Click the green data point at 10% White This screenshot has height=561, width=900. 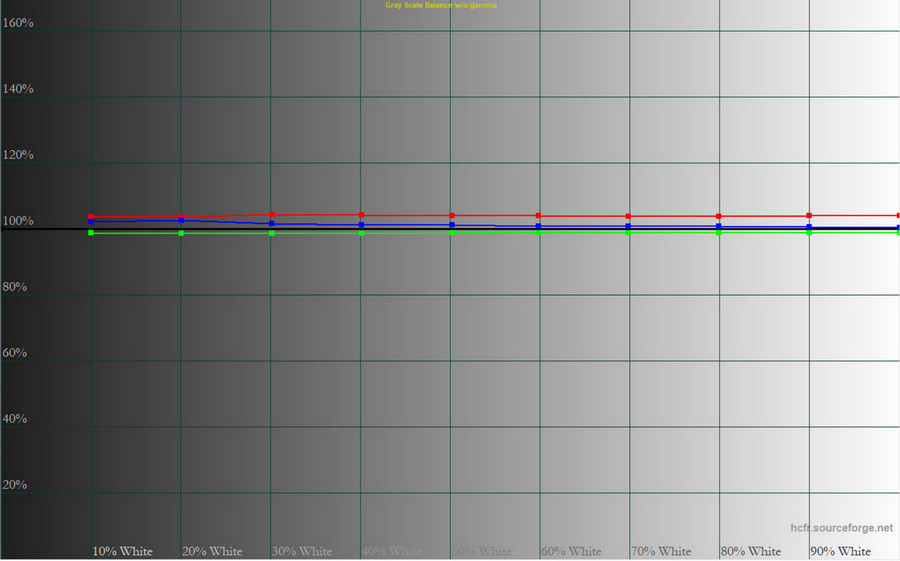click(91, 233)
